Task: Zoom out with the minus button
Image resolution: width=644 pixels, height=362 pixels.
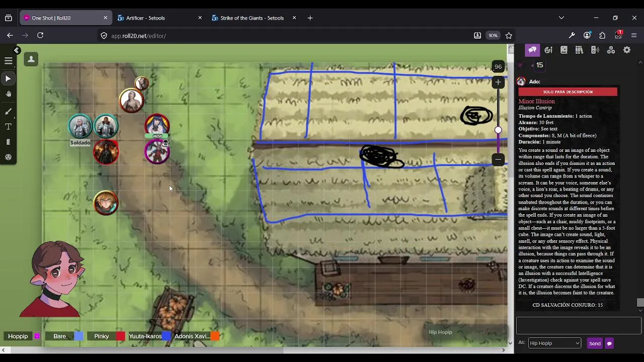Action: tap(498, 159)
